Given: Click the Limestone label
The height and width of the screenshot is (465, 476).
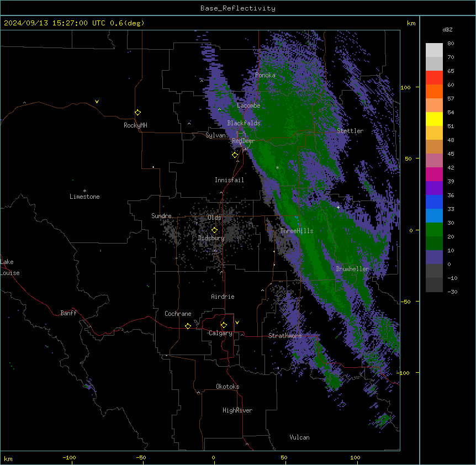Looking at the screenshot, I should [84, 197].
